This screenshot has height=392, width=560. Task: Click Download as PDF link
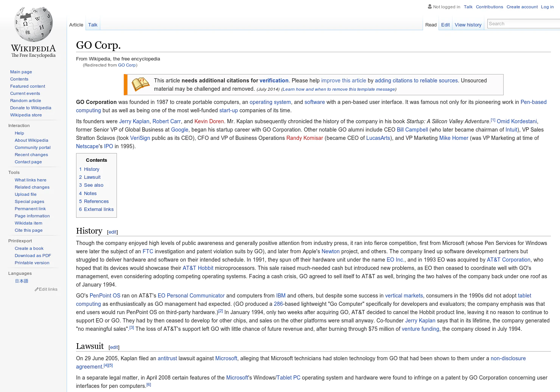point(33,256)
